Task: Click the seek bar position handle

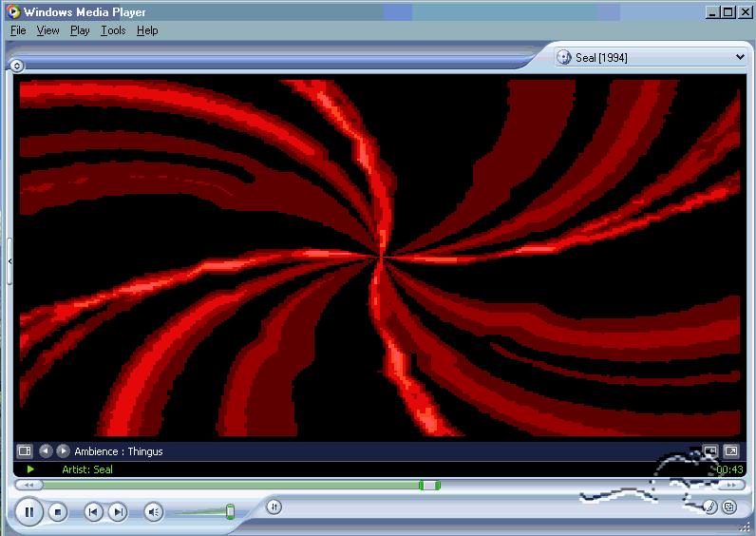Action: tap(430, 485)
